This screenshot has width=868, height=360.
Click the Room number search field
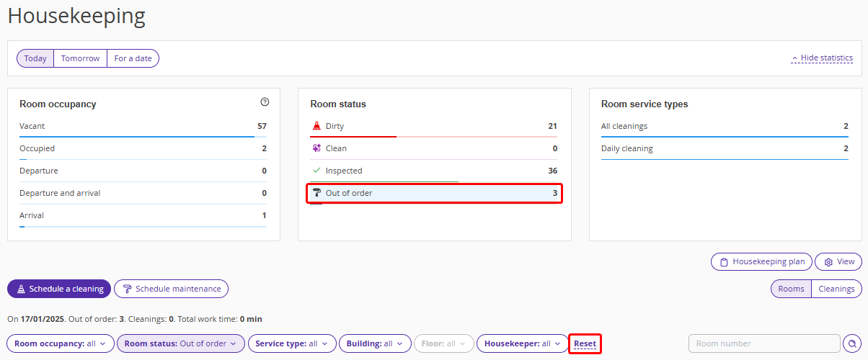(x=764, y=344)
